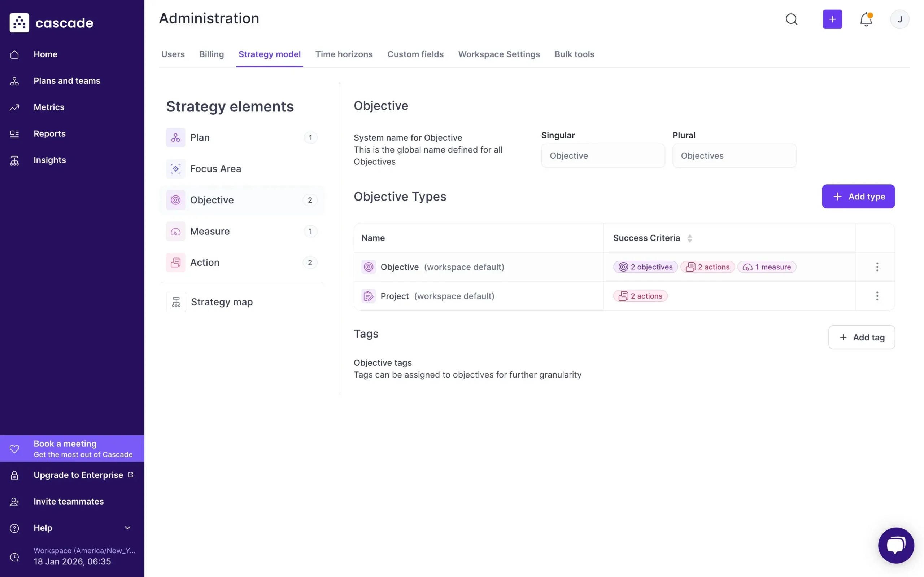
Task: Switch to the Time horizons tab
Action: pos(344,54)
